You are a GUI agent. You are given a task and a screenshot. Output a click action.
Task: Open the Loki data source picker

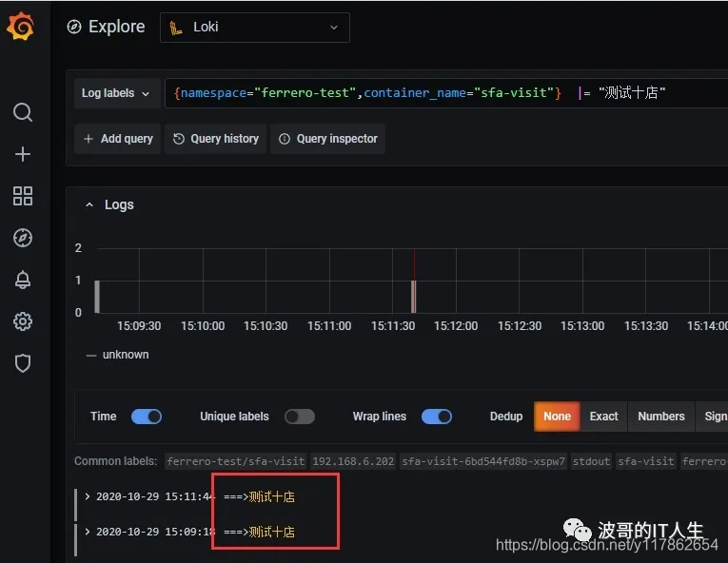point(254,28)
